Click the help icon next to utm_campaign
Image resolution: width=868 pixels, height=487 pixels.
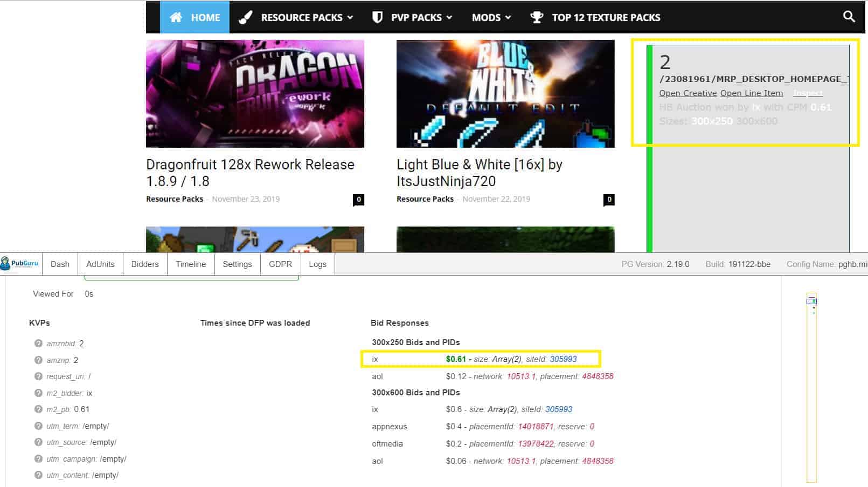38,458
